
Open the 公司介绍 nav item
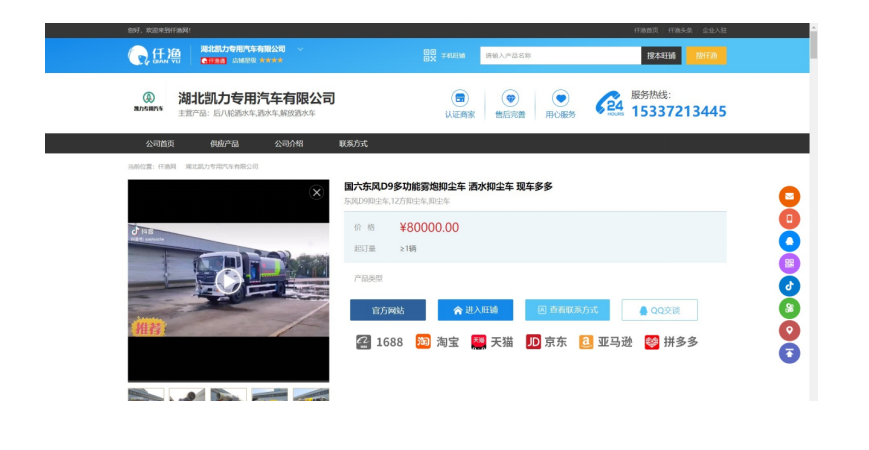(x=289, y=144)
